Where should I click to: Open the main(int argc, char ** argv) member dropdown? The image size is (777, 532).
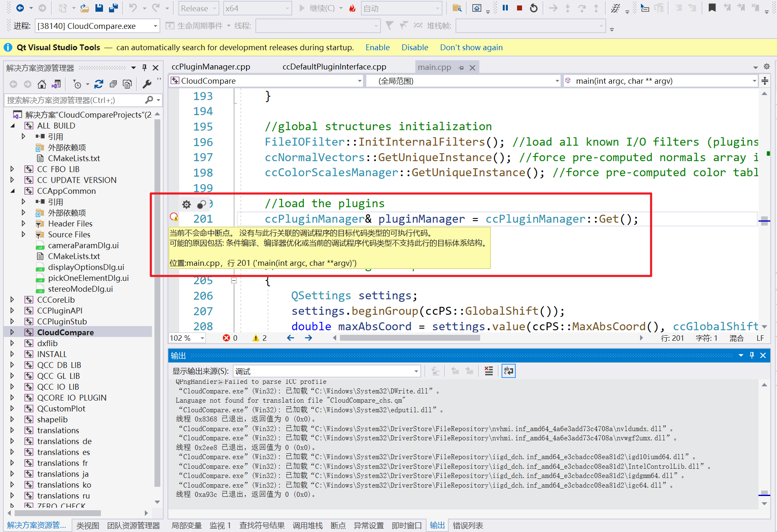coord(661,81)
